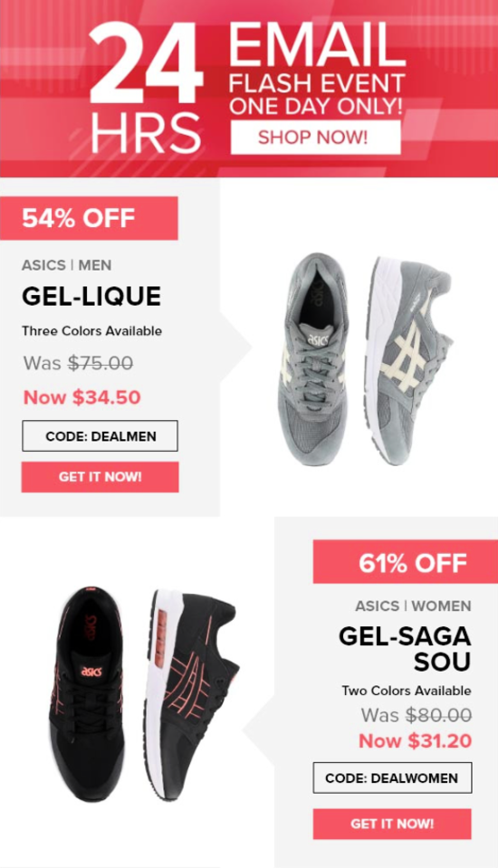
Task: Click the Now $31.20 price
Action: (x=415, y=740)
